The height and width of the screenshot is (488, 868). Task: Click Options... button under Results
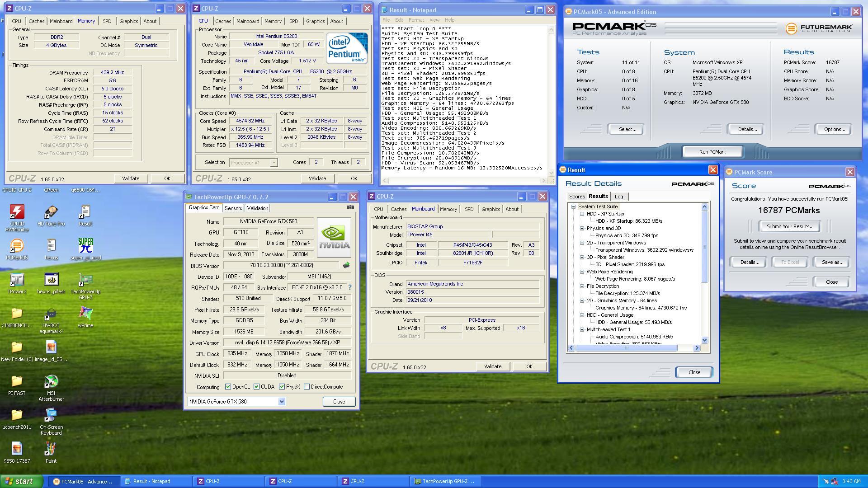pyautogui.click(x=834, y=129)
